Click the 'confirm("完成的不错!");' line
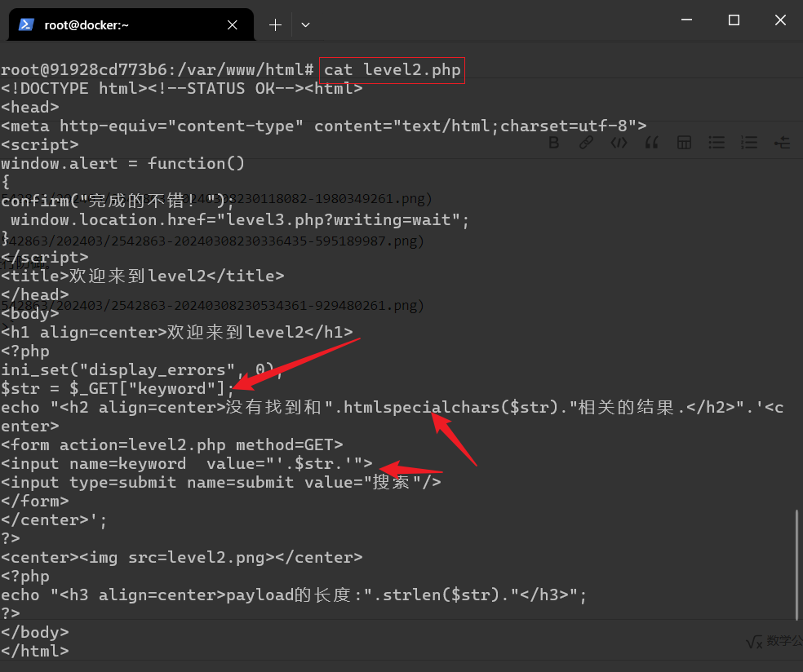 point(118,201)
